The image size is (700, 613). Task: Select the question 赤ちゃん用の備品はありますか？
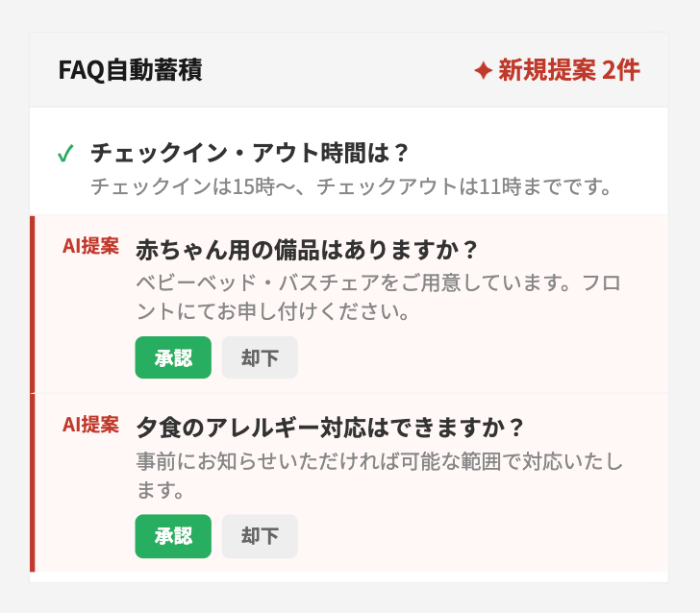(307, 249)
